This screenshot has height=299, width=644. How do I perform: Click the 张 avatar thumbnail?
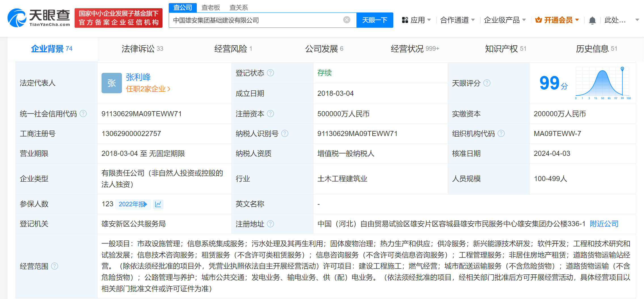pos(111,83)
